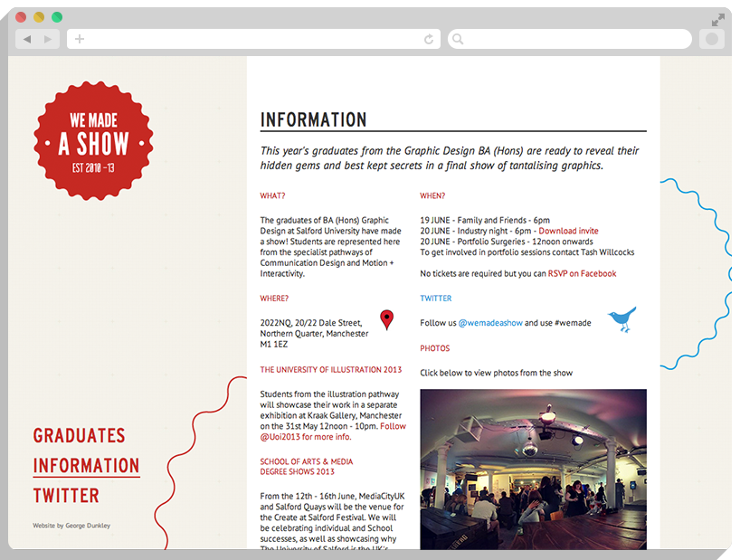Reload the page using the refresh icon
This screenshot has width=740, height=560.
pyautogui.click(x=429, y=39)
